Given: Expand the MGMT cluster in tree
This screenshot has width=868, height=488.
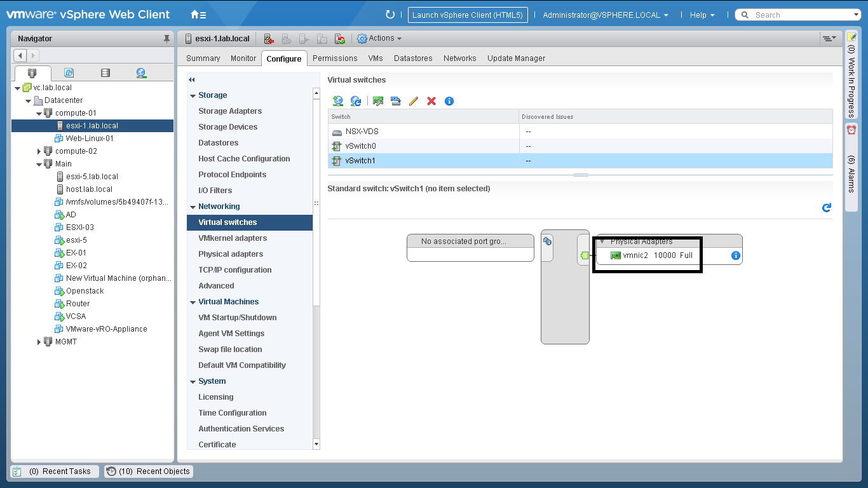Looking at the screenshot, I should point(39,342).
